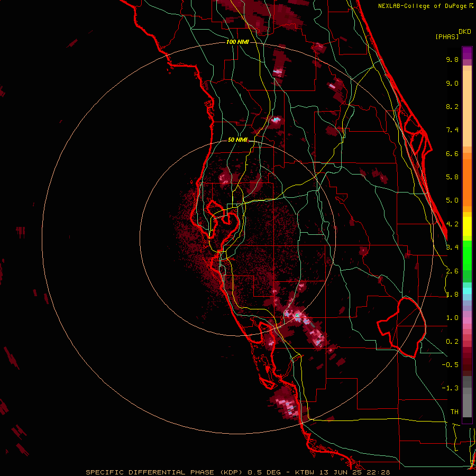Image resolution: width=476 pixels, height=476 pixels.
Task: Click the 0.2 legend scale value
Action: point(452,342)
